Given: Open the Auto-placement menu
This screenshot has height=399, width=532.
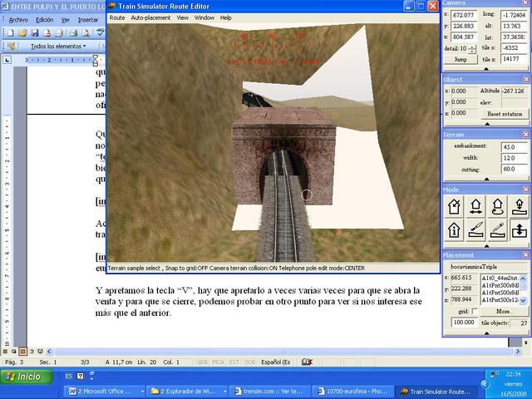Looking at the screenshot, I should click(150, 17).
